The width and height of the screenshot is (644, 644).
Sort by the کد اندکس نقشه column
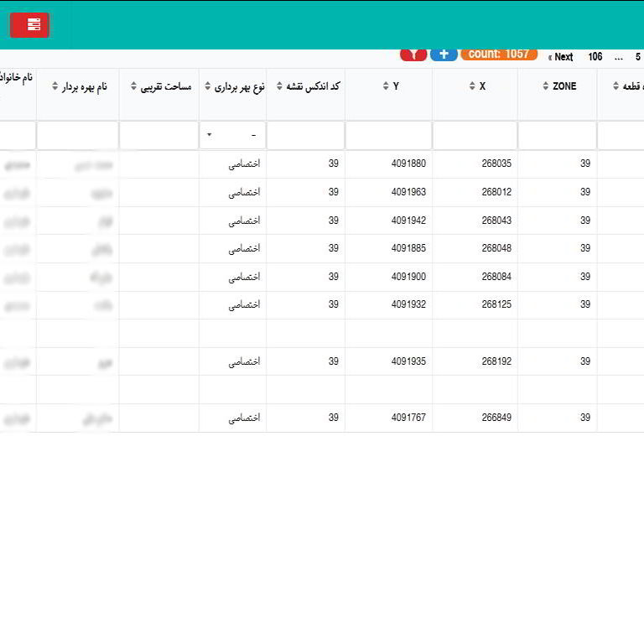[x=280, y=86]
